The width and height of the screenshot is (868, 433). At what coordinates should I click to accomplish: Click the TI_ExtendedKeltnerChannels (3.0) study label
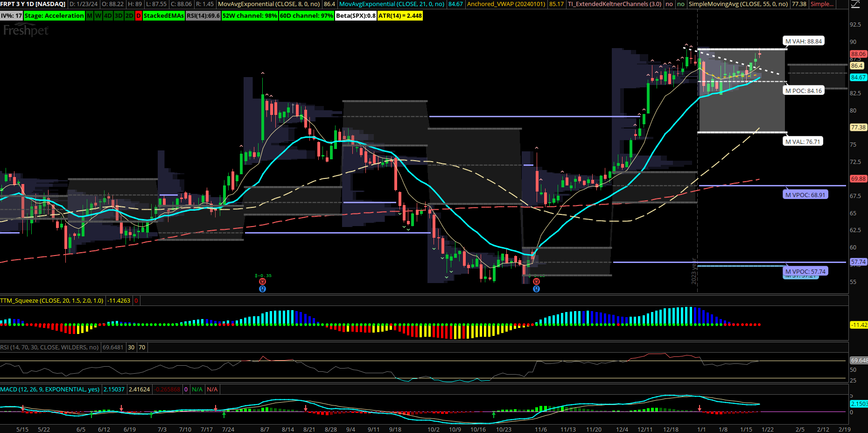point(615,4)
